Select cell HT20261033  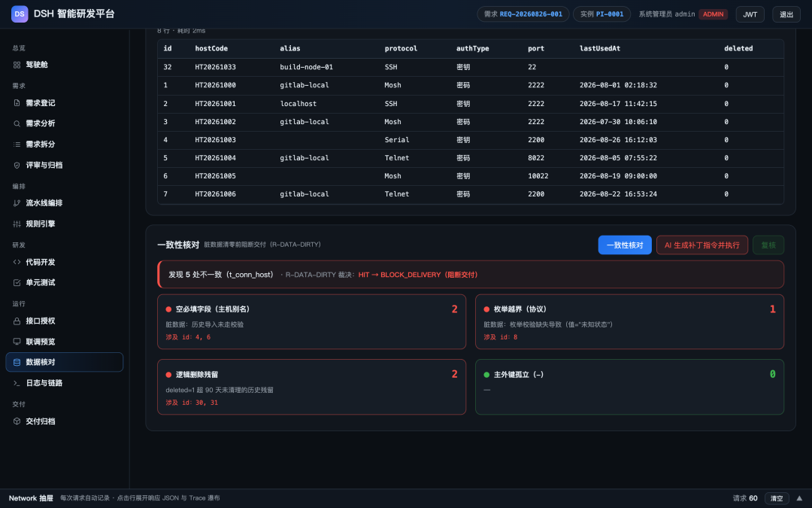click(x=216, y=68)
